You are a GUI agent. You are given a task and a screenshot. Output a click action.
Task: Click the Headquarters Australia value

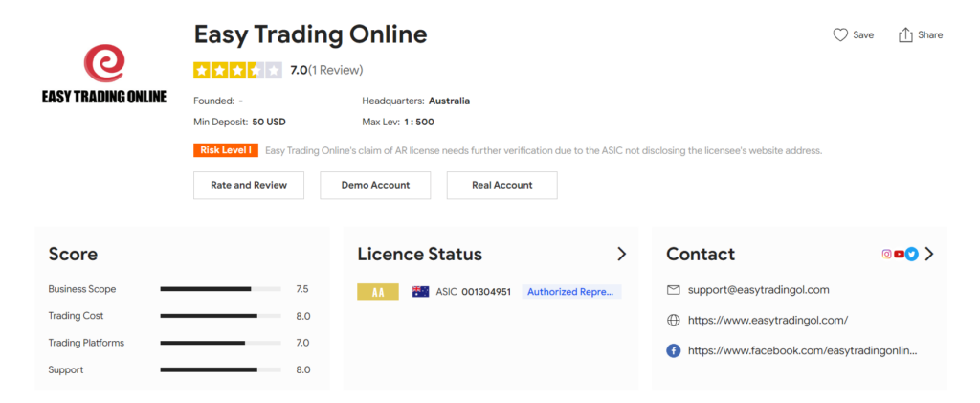tap(450, 101)
